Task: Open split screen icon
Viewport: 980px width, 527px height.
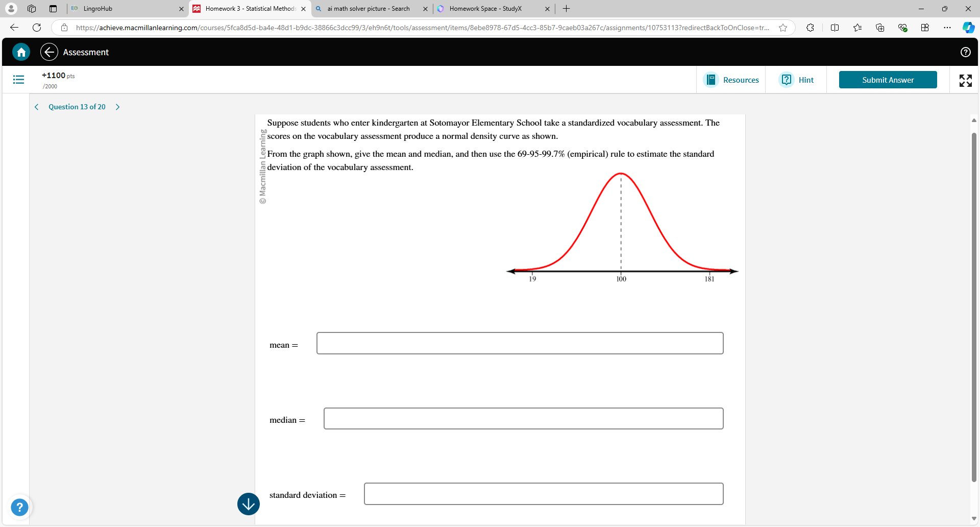Action: pyautogui.click(x=835, y=28)
